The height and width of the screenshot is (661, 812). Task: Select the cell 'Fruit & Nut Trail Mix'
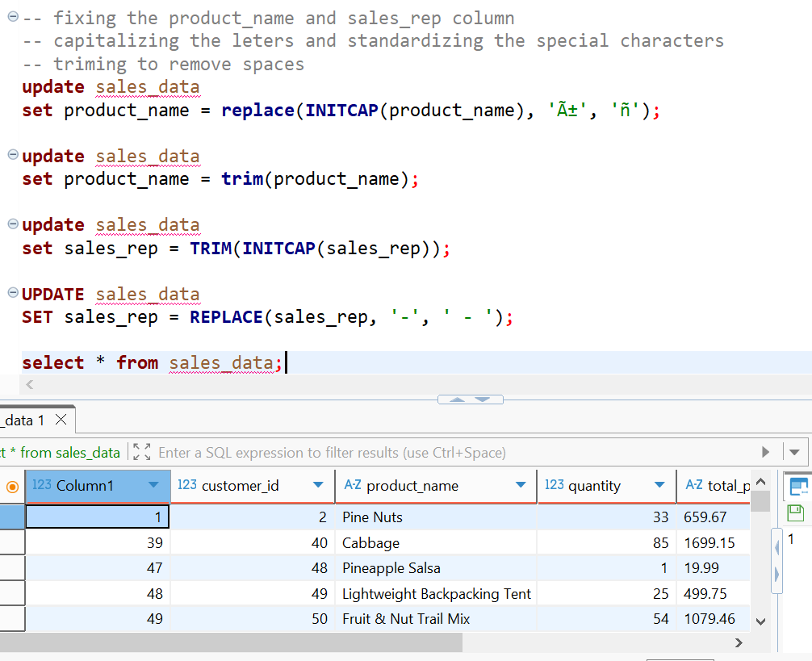tap(436, 618)
